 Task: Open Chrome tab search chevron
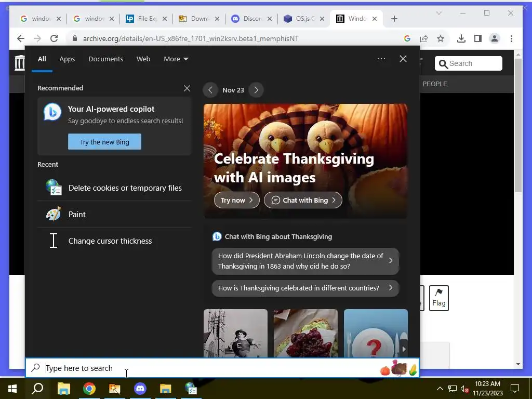438,13
